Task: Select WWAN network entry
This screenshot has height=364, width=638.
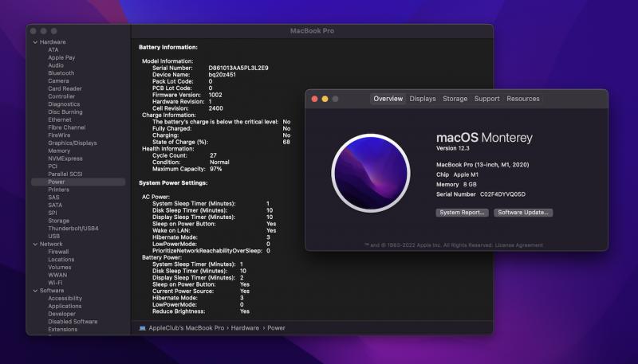Action: click(x=57, y=275)
